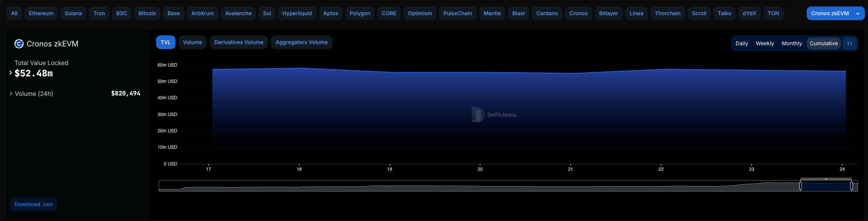View the Polygon chain page
The height and width of the screenshot is (221, 868).
(360, 13)
